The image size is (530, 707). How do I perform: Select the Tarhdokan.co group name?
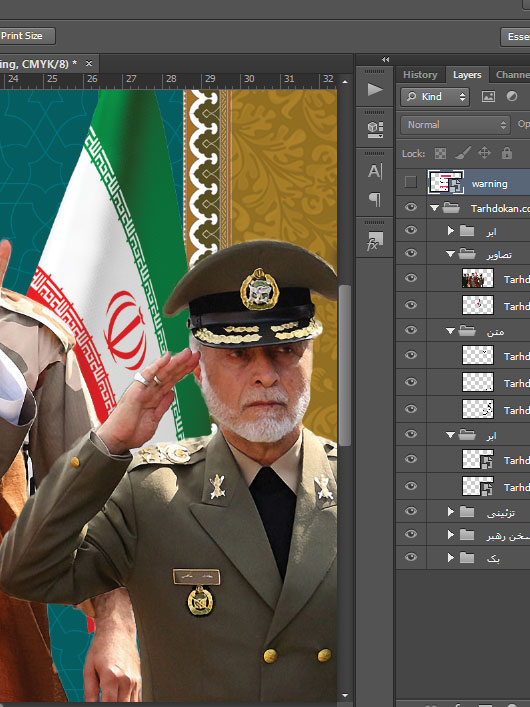pos(500,209)
